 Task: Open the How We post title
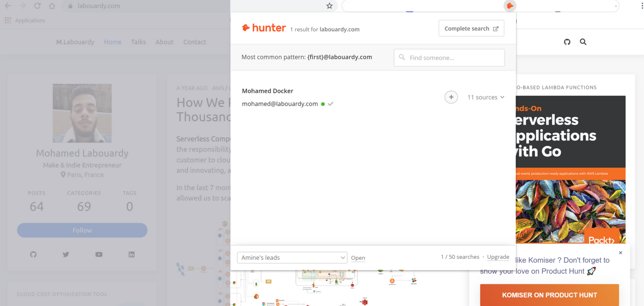point(204,110)
